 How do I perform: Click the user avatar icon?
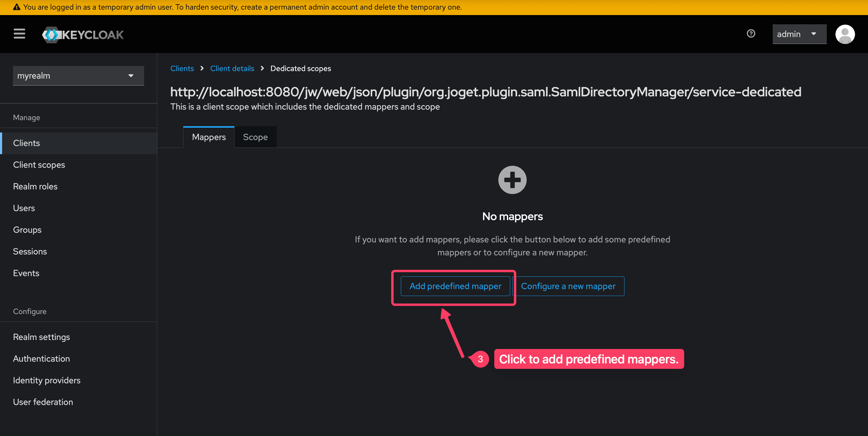click(x=845, y=34)
